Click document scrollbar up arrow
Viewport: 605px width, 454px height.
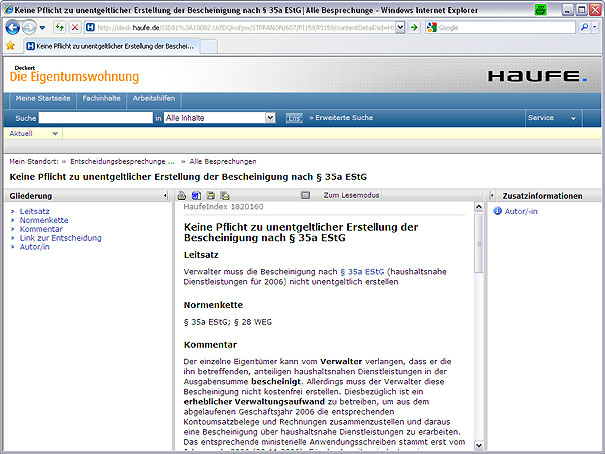(478, 207)
